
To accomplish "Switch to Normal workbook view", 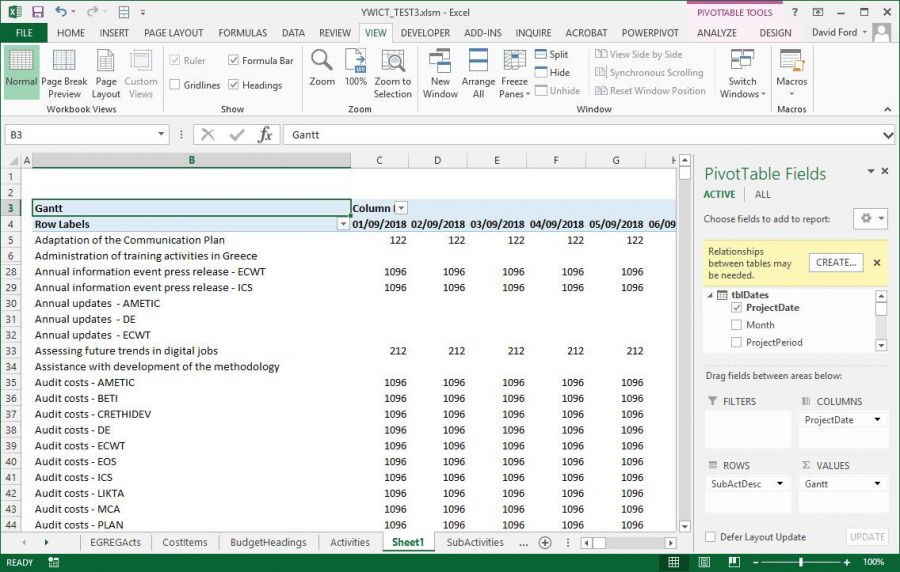I will click(21, 73).
